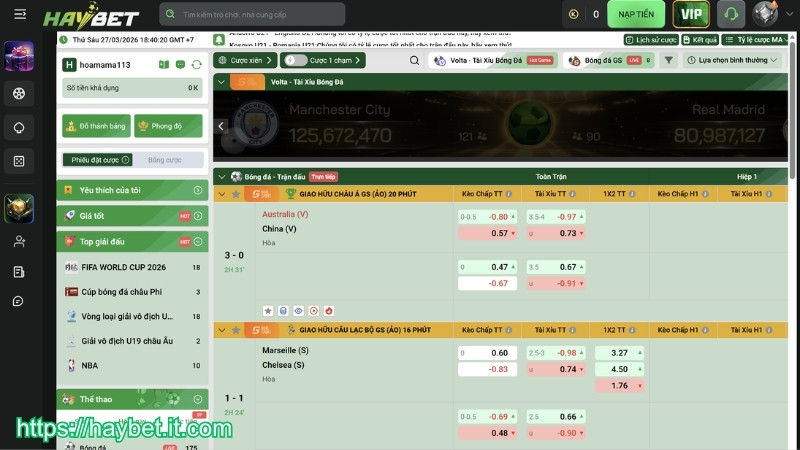This screenshot has height=450, width=800.
Task: Open the chat bubble icon in left sidebar
Action: (x=18, y=302)
